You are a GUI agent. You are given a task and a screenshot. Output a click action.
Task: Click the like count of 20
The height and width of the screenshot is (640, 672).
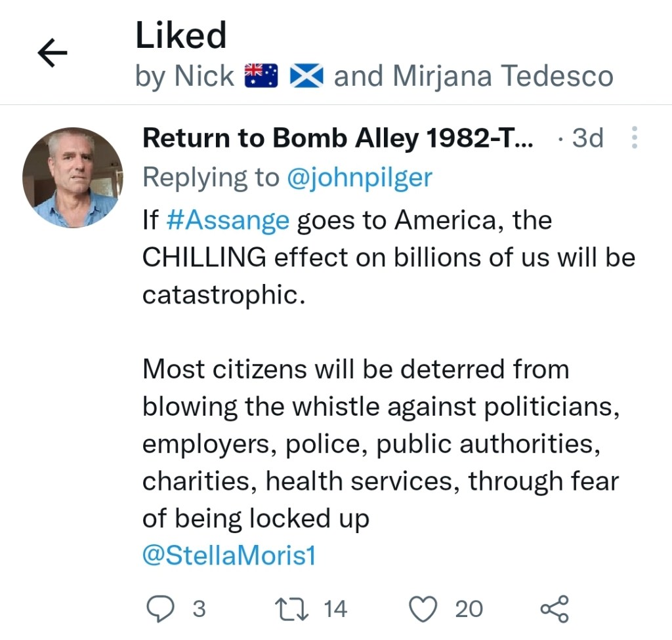(469, 609)
